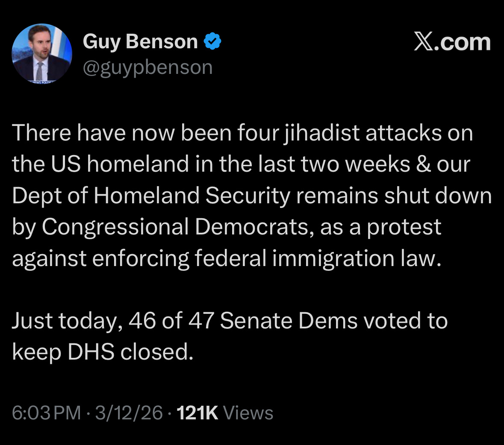Click the Guy Benson display name
The image size is (504, 445).
(140, 41)
